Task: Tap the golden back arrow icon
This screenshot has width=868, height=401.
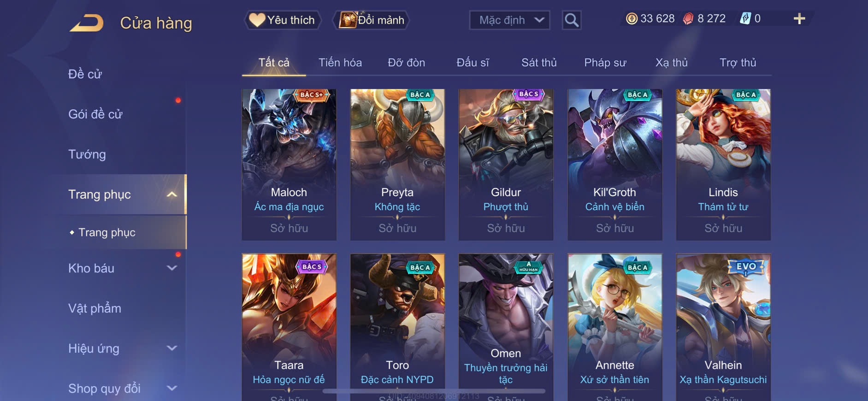Action: [x=87, y=23]
